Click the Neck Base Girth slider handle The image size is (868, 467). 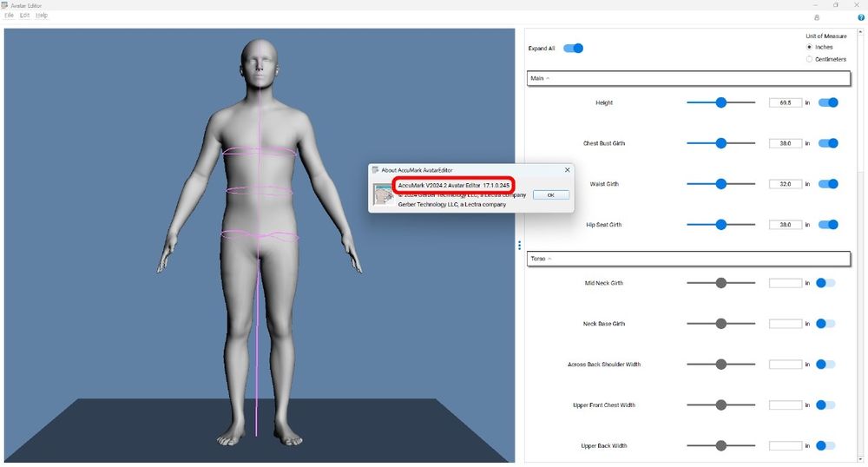tap(720, 324)
